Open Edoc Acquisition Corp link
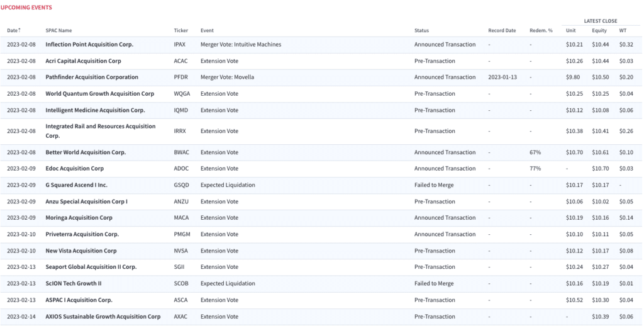Viewport: 644px width, 328px height. (x=75, y=168)
